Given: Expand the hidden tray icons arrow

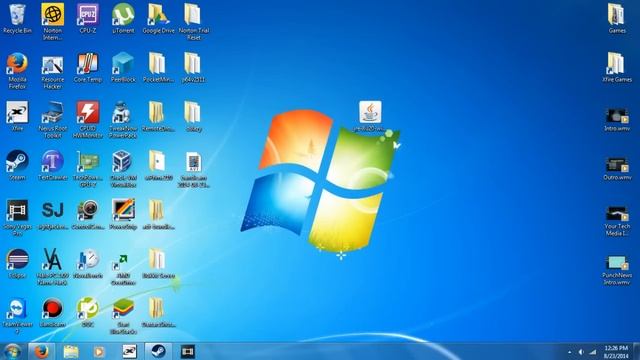Looking at the screenshot, I should 569,352.
